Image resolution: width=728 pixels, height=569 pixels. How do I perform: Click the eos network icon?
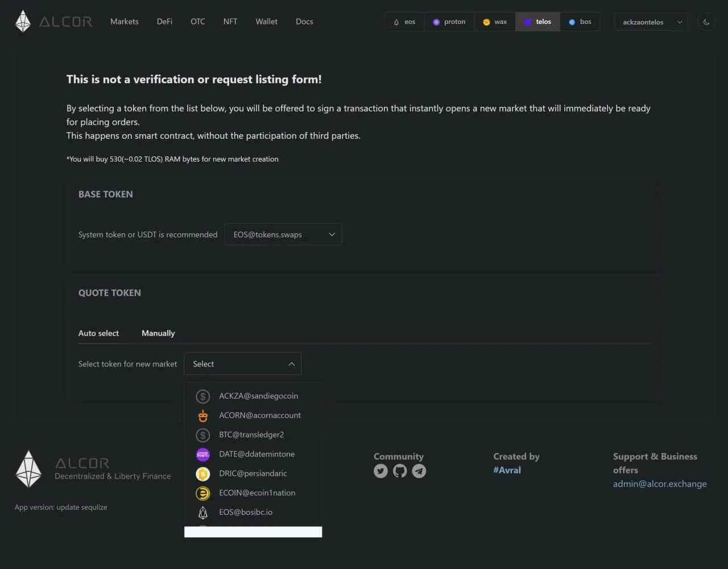396,22
